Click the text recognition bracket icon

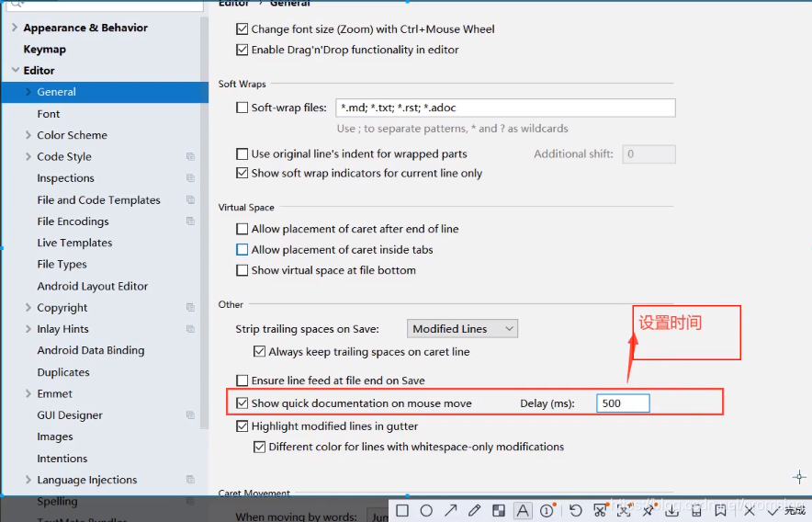[x=624, y=511]
